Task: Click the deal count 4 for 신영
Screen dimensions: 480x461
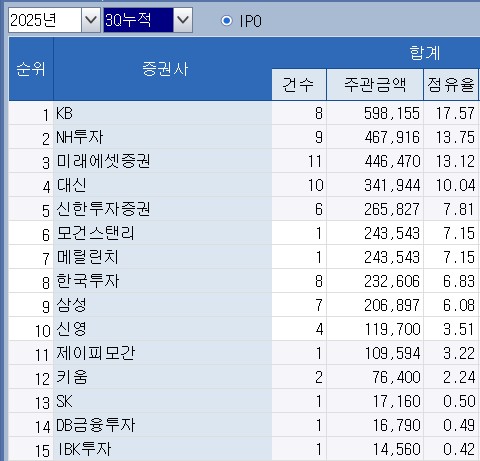Action: [319, 329]
